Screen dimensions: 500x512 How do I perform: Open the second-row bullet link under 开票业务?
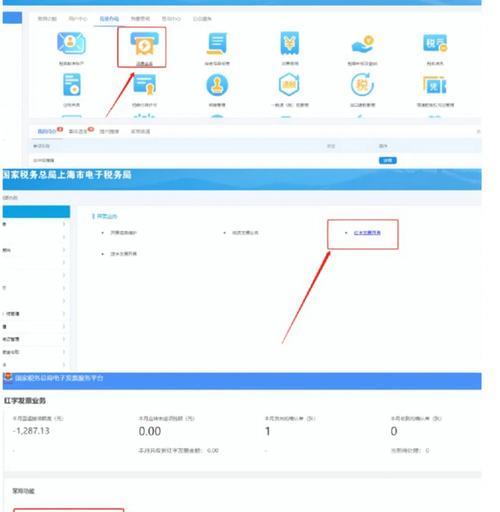[x=123, y=254]
